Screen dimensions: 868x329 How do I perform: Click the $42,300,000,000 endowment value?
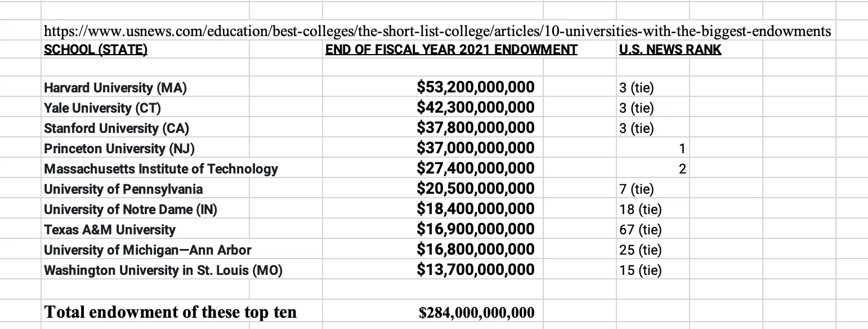pos(475,108)
